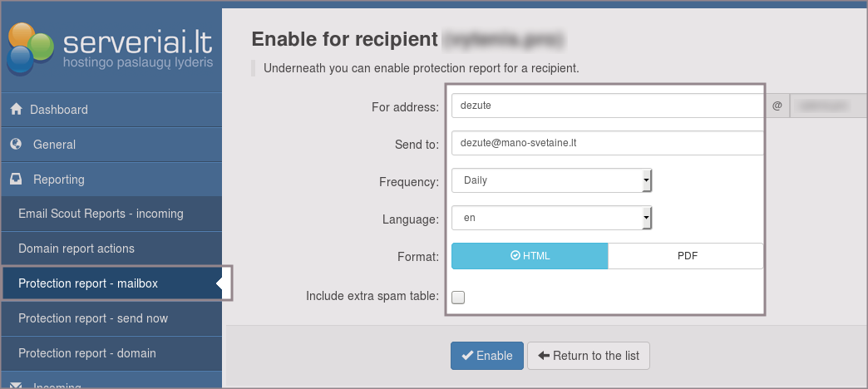The width and height of the screenshot is (868, 389).
Task: Tick the Include extra spam table checkbox
Action: (458, 298)
